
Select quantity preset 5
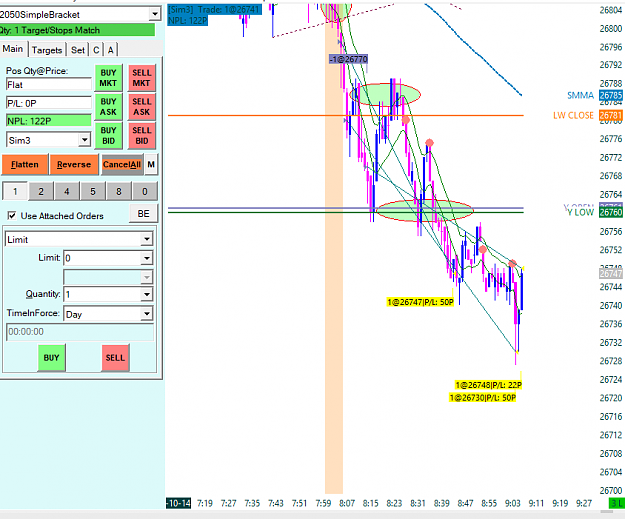point(92,191)
